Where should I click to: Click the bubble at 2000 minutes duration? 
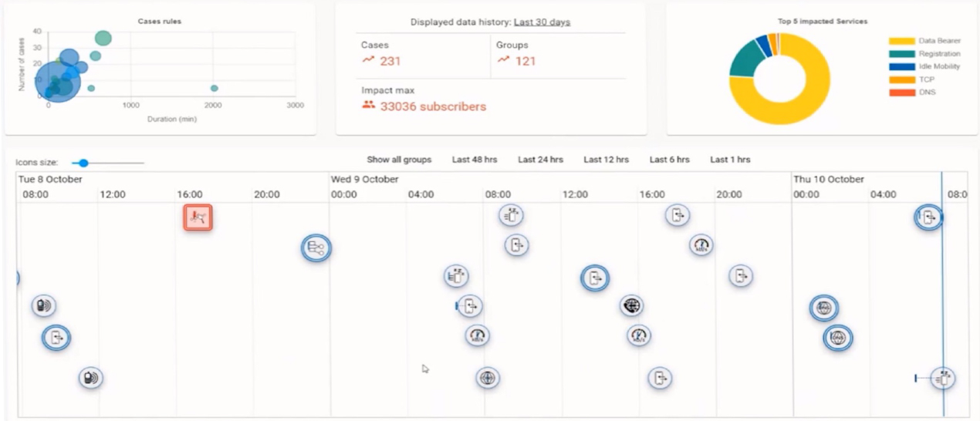[x=214, y=88]
